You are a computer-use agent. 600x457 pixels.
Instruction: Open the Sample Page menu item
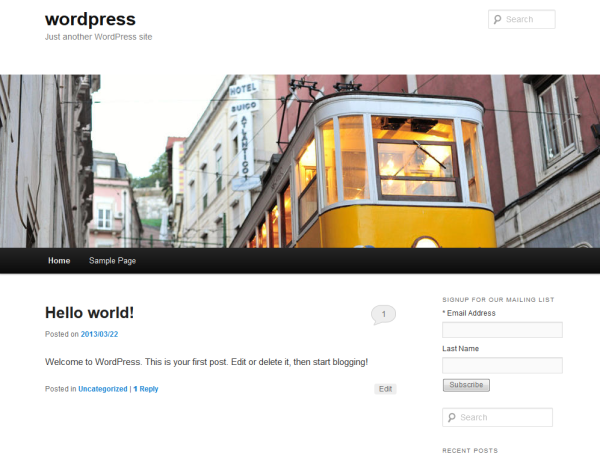point(112,261)
